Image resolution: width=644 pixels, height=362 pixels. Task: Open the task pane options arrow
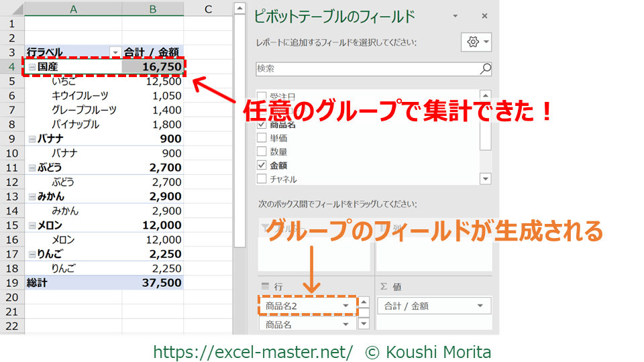click(x=455, y=16)
